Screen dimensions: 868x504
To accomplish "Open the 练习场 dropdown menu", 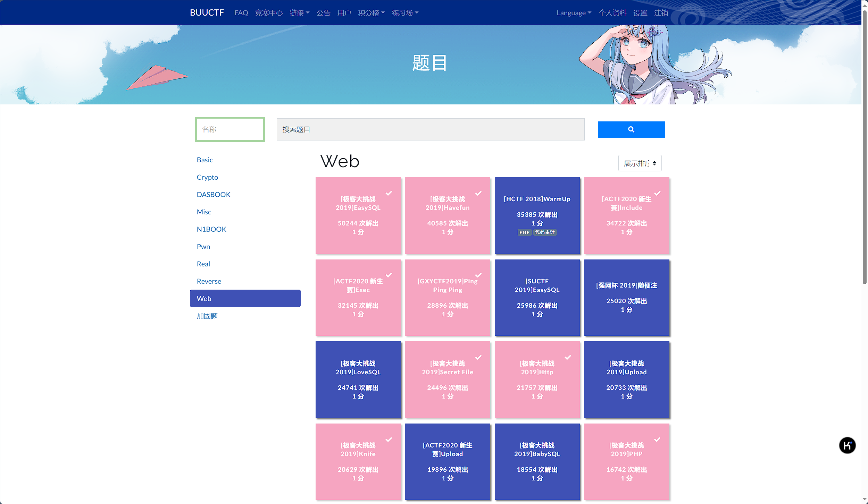I will point(405,13).
